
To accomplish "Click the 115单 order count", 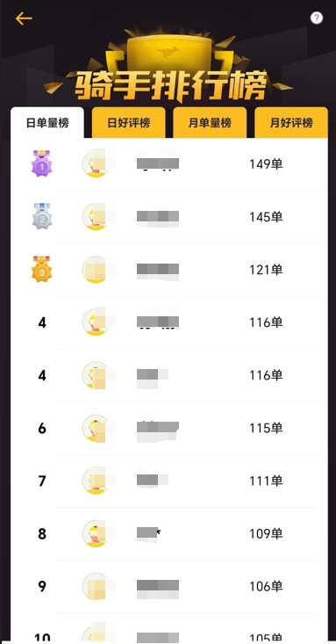I will [x=267, y=429].
